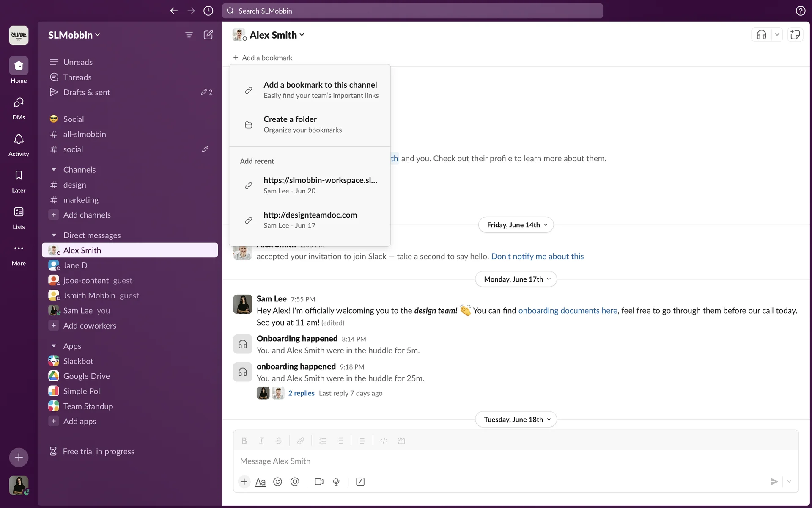Insert emoji using smiley icon

(277, 482)
